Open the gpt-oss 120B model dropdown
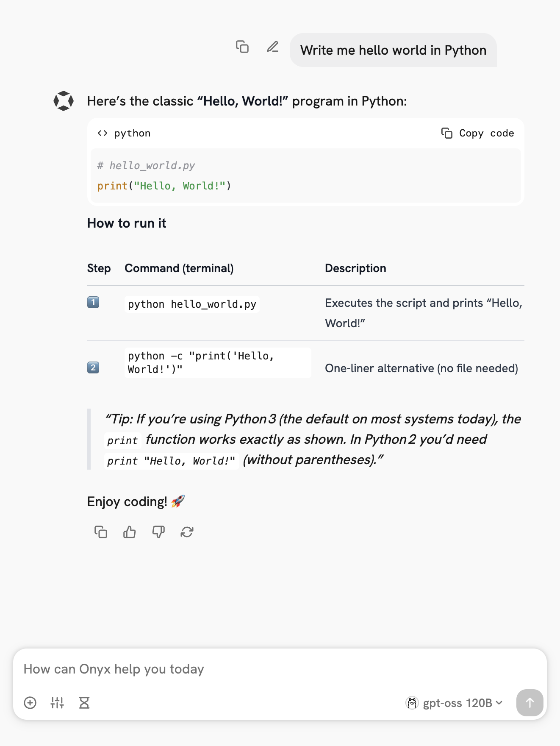This screenshot has height=746, width=560. pos(454,703)
